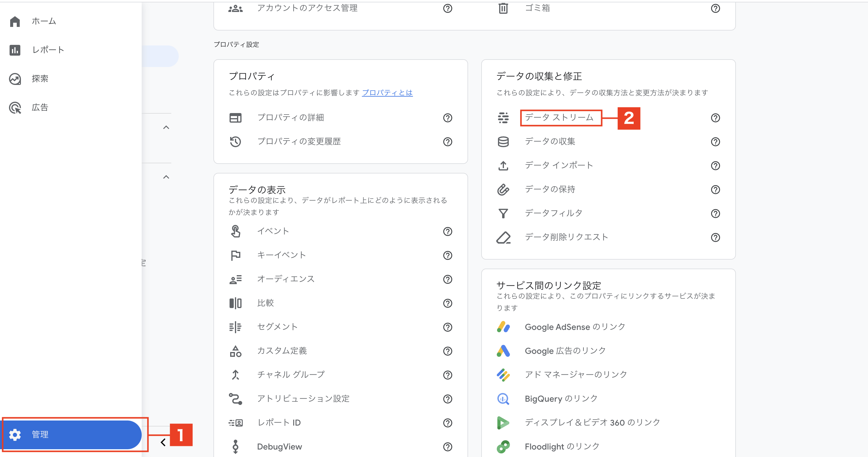Click the キーイベント flag icon
The image size is (868, 457).
[235, 255]
